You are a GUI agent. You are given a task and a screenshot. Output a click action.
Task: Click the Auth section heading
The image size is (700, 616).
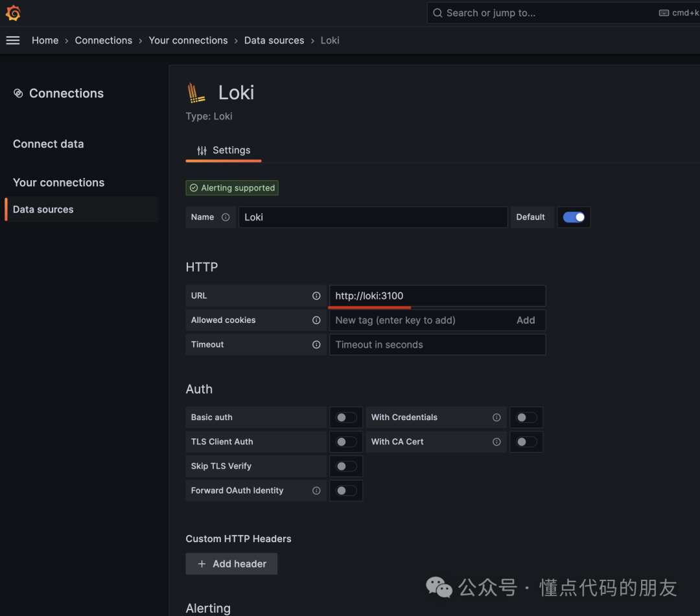(199, 389)
